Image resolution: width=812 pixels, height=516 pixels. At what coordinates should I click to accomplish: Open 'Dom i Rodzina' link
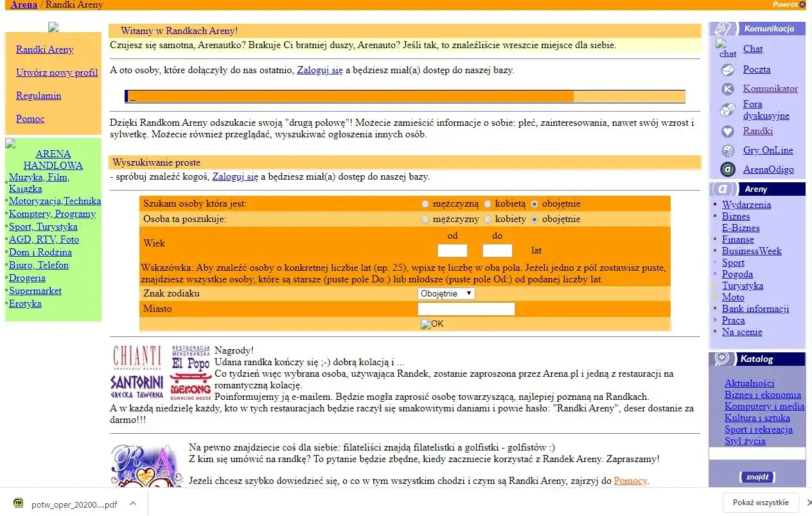[x=40, y=252]
